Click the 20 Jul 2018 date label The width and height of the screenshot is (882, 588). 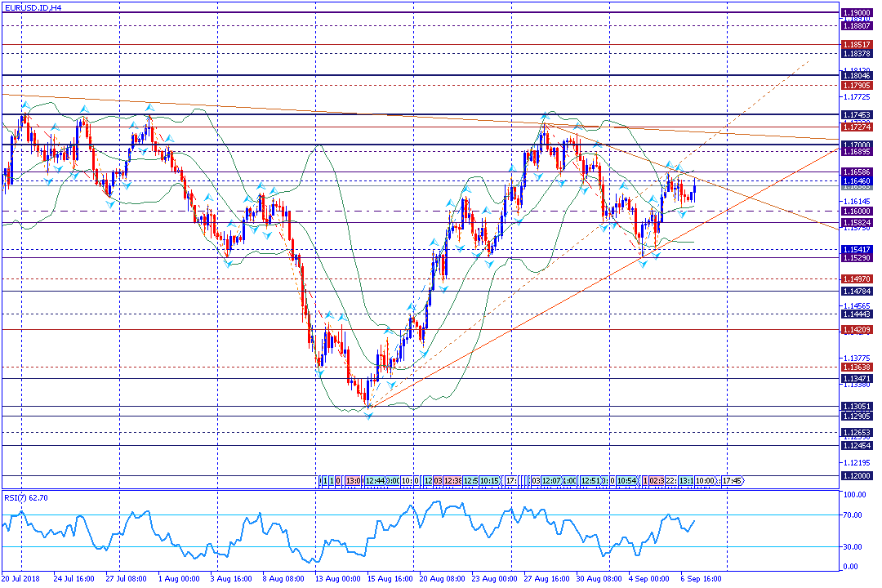point(21,578)
